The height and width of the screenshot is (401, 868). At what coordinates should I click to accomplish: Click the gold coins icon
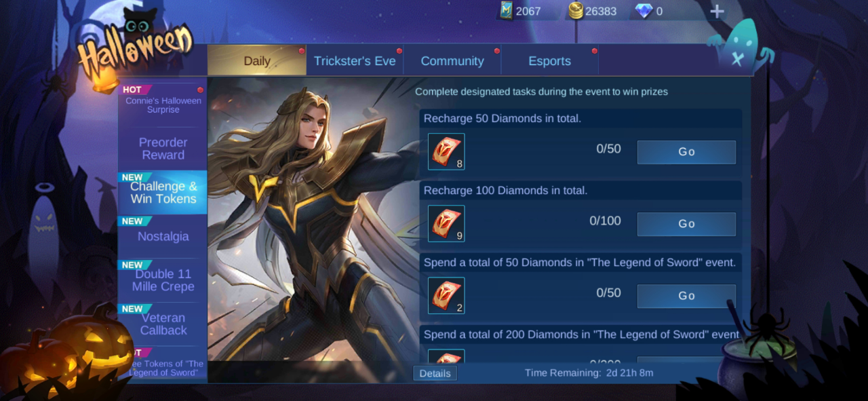pos(576,11)
